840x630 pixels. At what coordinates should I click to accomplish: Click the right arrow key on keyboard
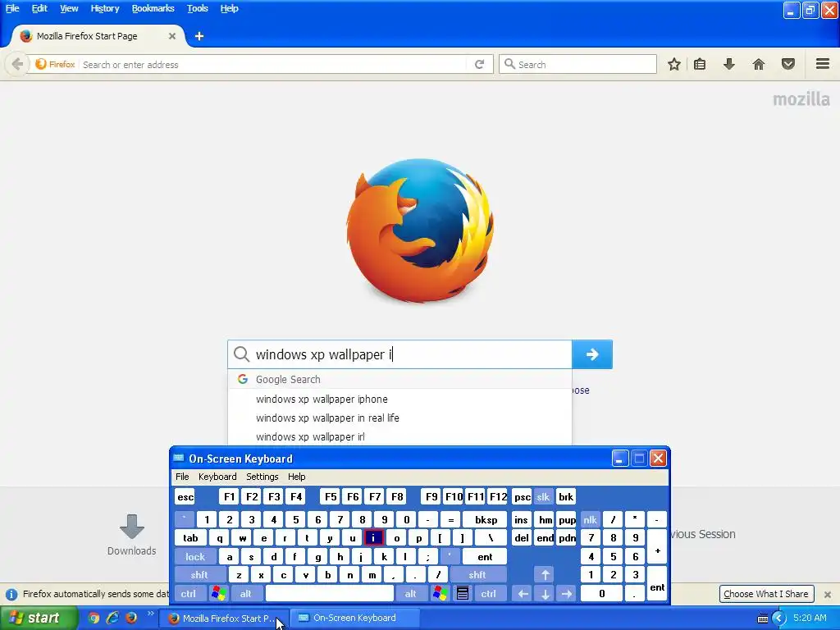coord(567,594)
